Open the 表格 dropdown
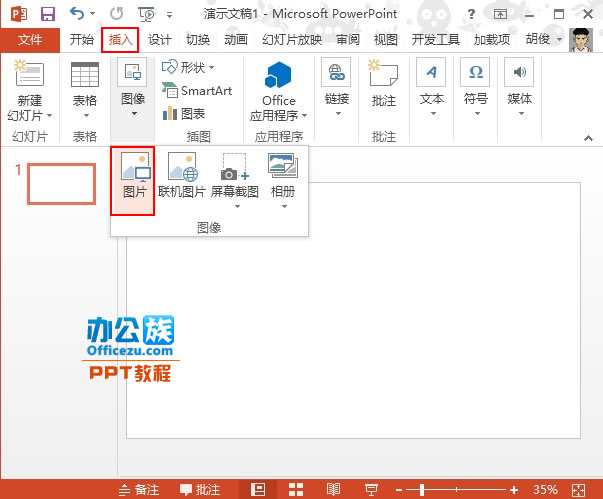Screen dimensions: 603x499 pyautogui.click(x=85, y=89)
